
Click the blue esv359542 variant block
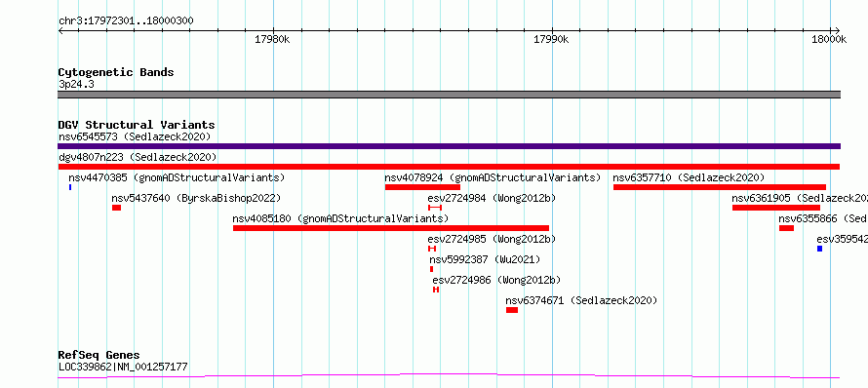pos(820,249)
